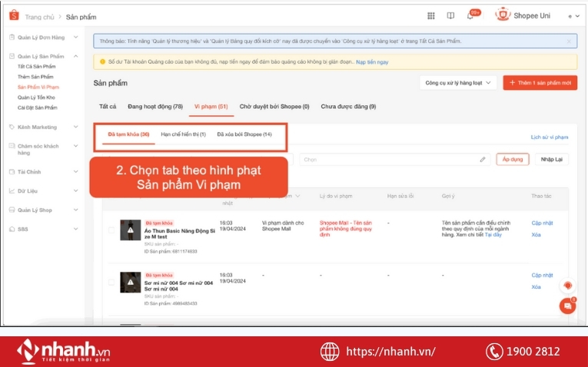588x367 pixels.
Task: Click the edit pencil icon in Chọn field
Action: (483, 160)
